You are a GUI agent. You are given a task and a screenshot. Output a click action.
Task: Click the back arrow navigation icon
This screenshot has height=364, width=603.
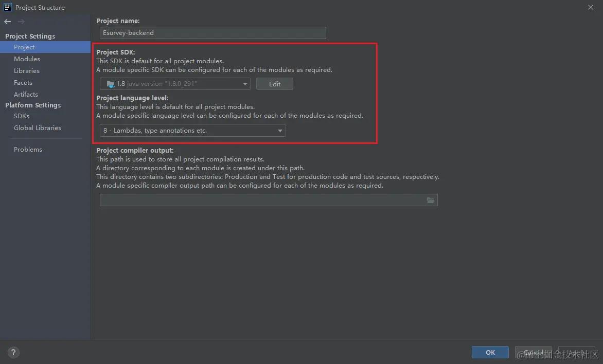point(7,22)
